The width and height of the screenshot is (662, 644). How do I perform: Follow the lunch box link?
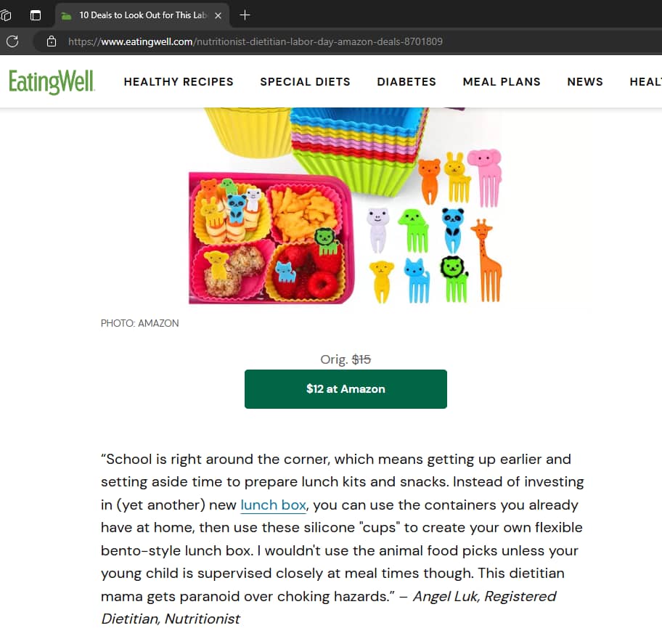coord(273,505)
